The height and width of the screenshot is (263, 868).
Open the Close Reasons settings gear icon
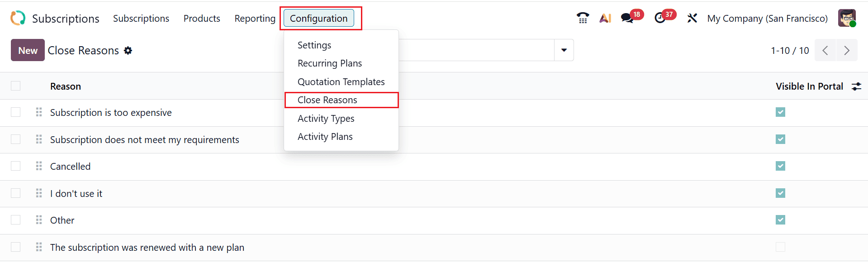[128, 50]
